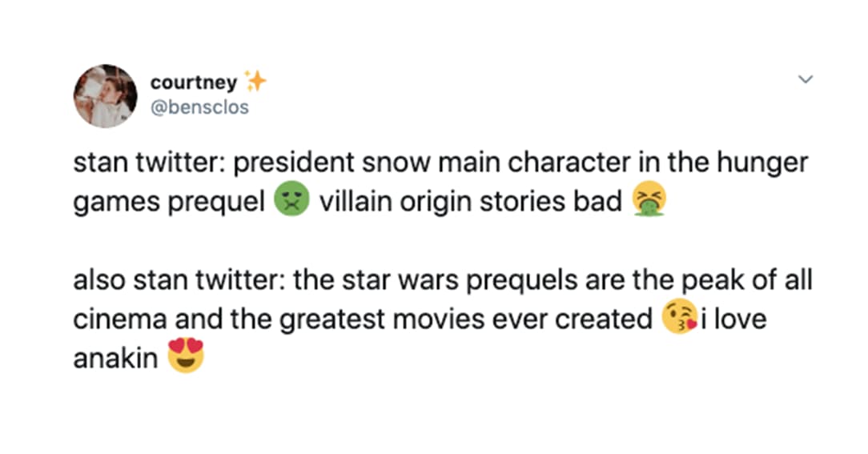Screen dimensions: 868x454
Task: Open the @bensclos handle link
Action: (199, 106)
